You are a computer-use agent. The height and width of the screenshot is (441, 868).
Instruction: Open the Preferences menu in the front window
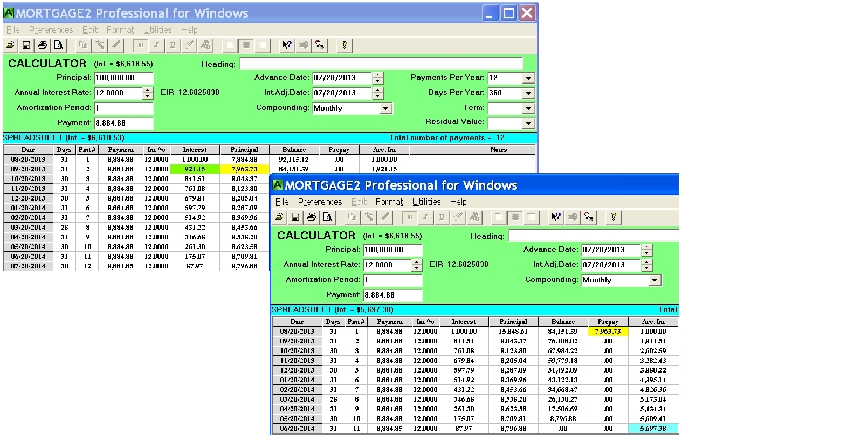[x=320, y=202]
